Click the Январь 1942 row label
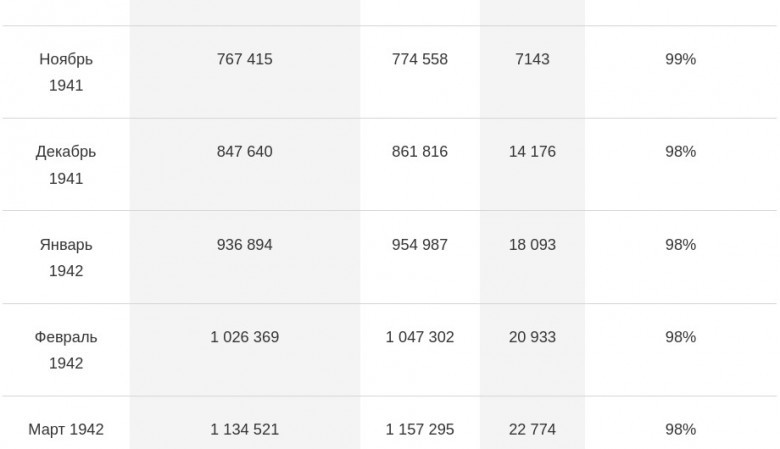Viewport: 780px width, 449px height. click(x=66, y=258)
